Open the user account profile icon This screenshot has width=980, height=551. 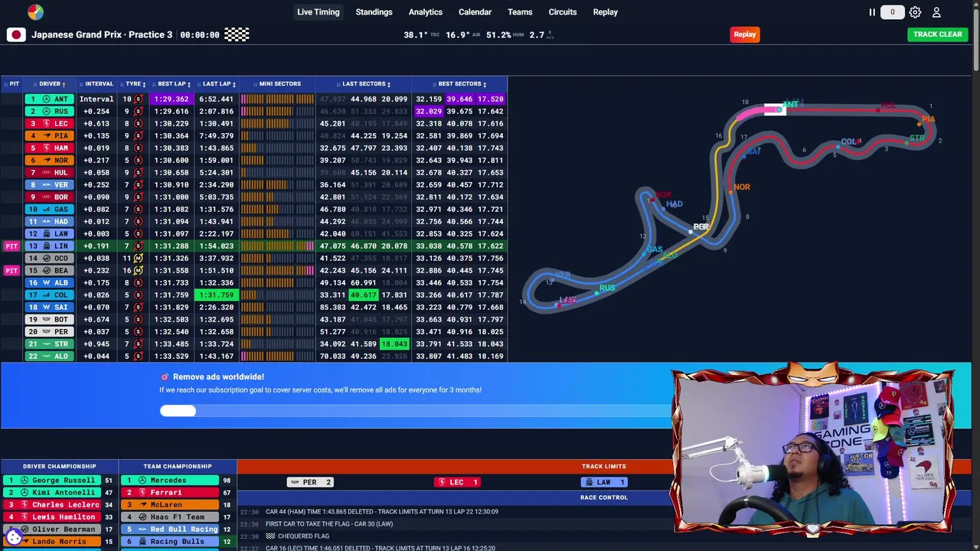936,12
